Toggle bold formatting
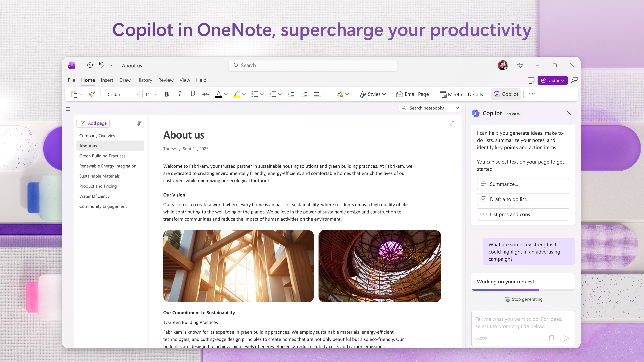This screenshot has width=644, height=362. point(167,94)
